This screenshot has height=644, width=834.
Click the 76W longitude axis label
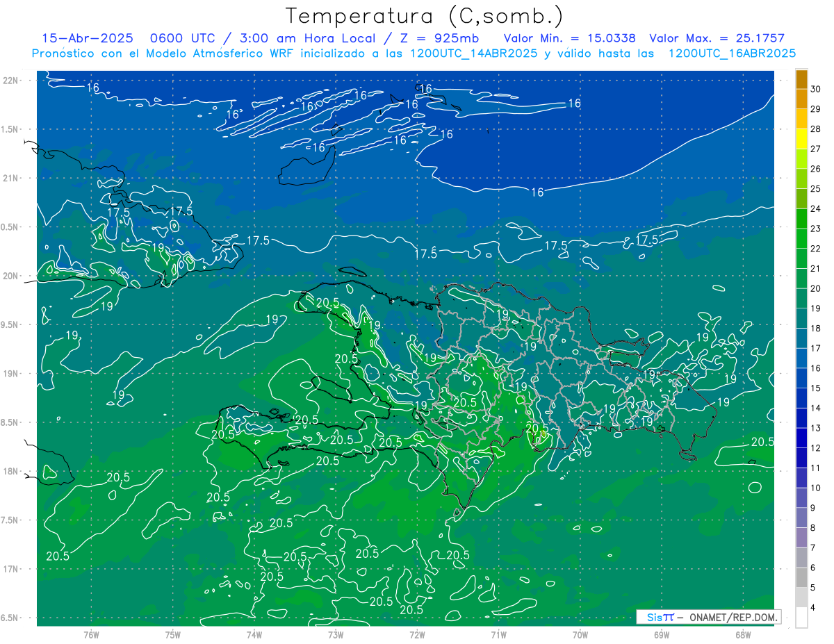coord(91,635)
